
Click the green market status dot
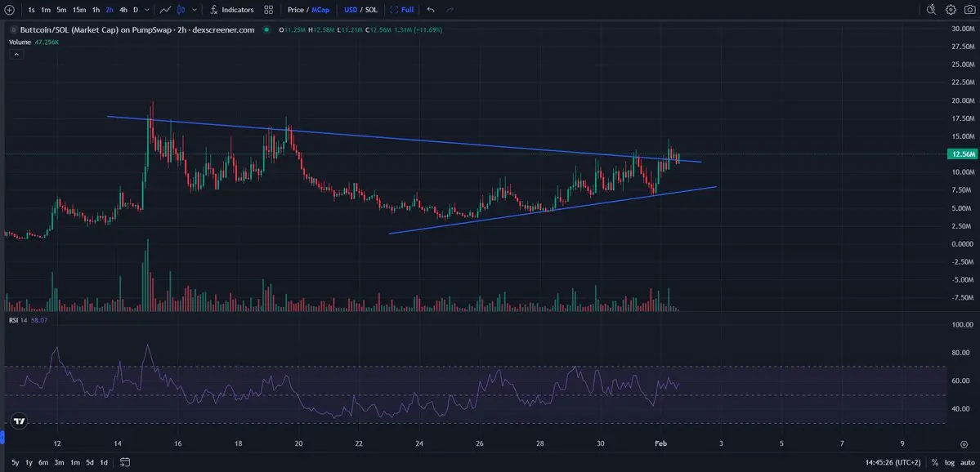point(267,29)
